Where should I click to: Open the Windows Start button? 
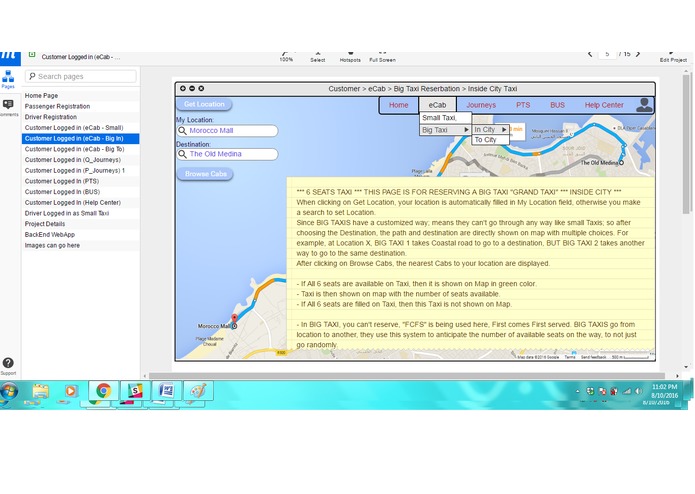pos(9,391)
